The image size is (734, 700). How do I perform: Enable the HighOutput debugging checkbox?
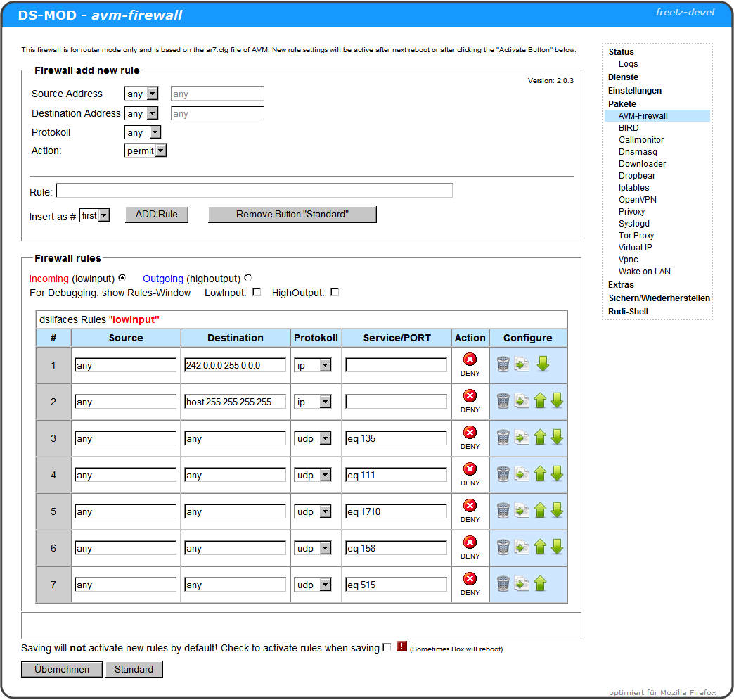[x=335, y=292]
